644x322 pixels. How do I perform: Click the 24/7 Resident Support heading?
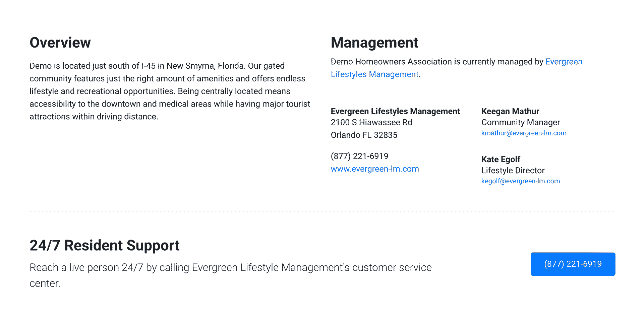pyautogui.click(x=105, y=245)
